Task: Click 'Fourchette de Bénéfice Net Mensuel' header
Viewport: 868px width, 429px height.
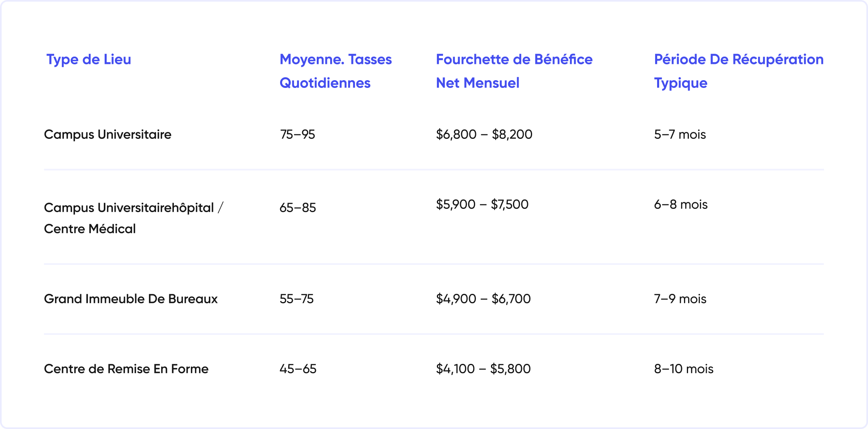Action: pos(514,71)
